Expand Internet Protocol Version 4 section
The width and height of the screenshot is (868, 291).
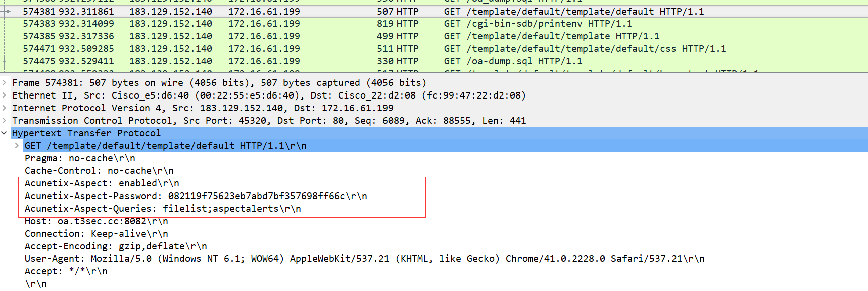pyautogui.click(x=5, y=108)
